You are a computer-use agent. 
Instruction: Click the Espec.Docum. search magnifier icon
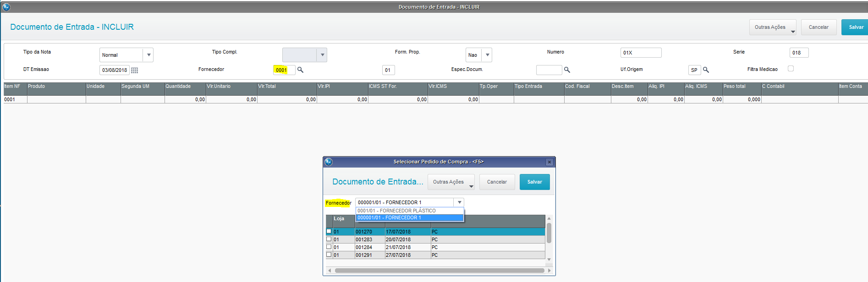(x=567, y=70)
